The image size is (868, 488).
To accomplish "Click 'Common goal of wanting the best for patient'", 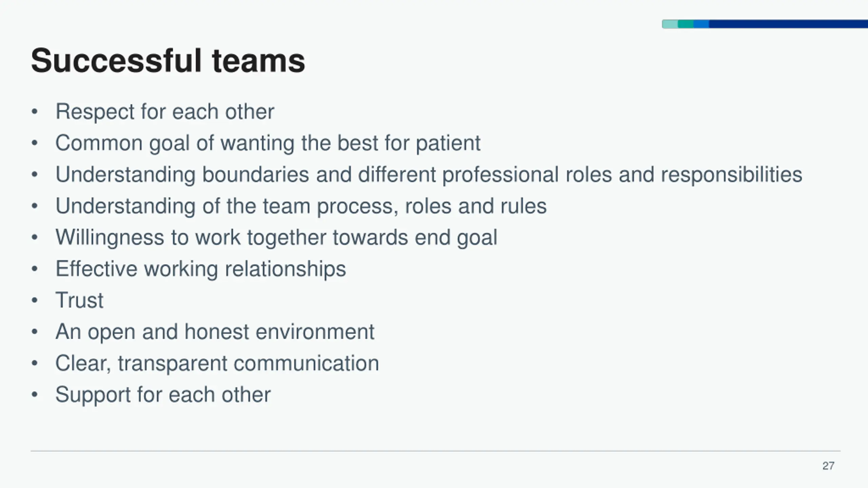I will pyautogui.click(x=268, y=143).
